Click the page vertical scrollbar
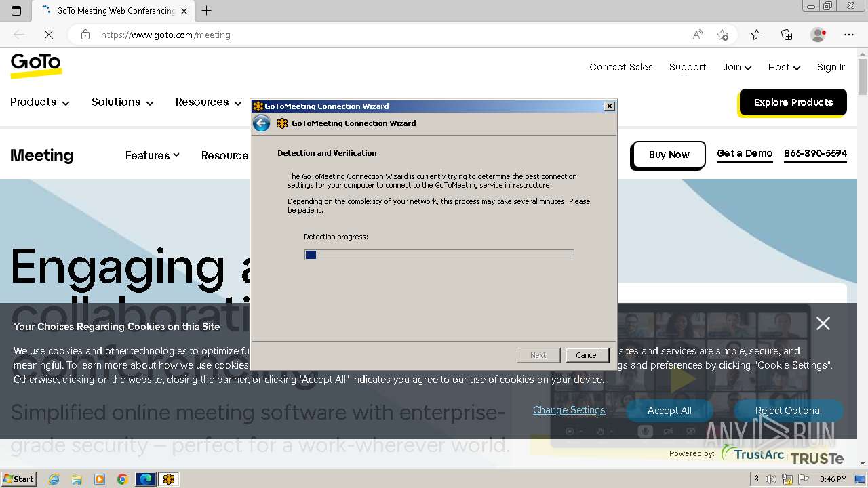 pos(863,258)
